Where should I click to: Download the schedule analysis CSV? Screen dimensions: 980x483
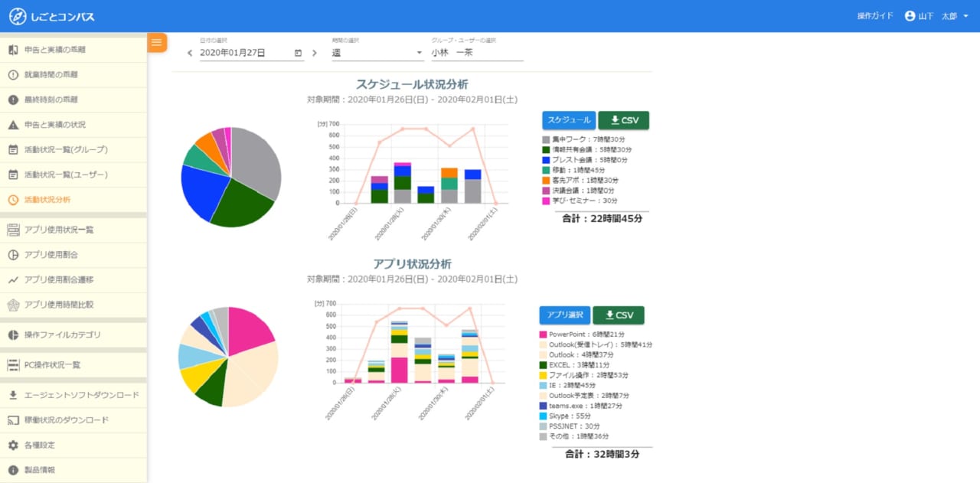(x=623, y=120)
